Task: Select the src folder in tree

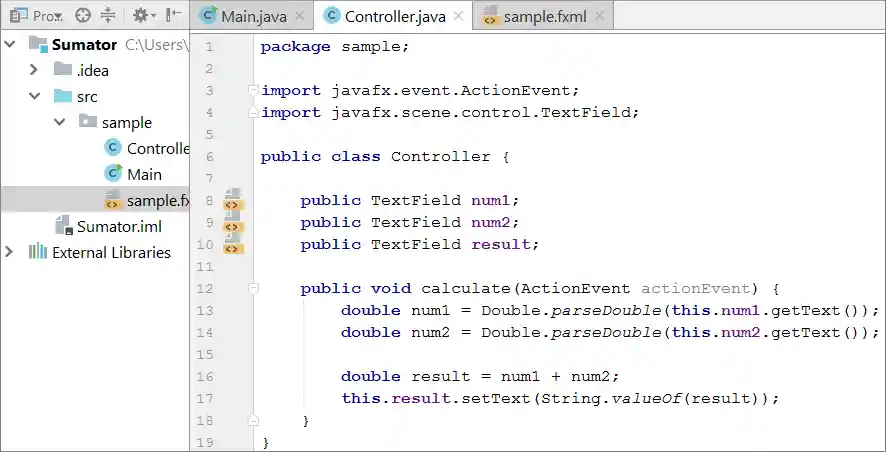Action: [x=87, y=97]
